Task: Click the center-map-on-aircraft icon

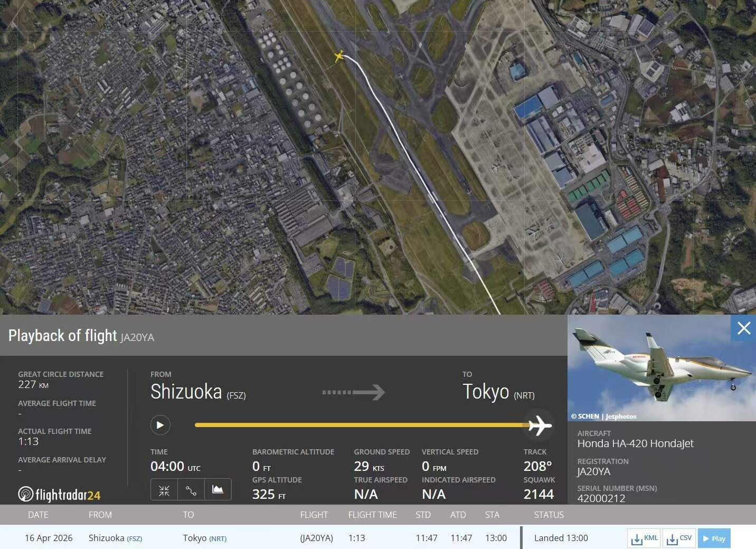Action: 164,490
